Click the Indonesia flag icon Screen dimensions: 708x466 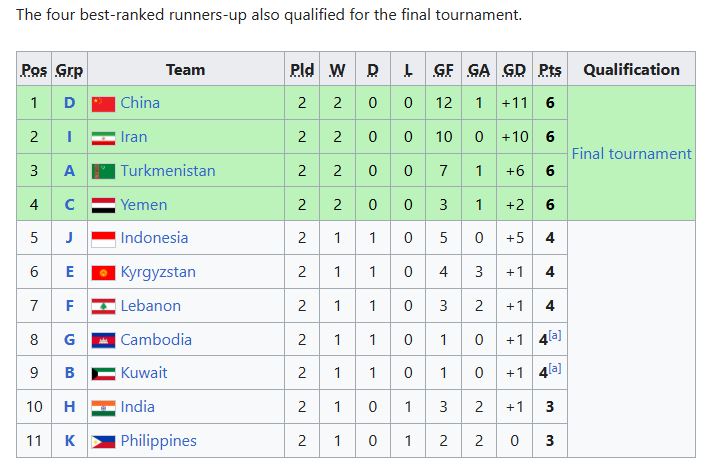103,239
